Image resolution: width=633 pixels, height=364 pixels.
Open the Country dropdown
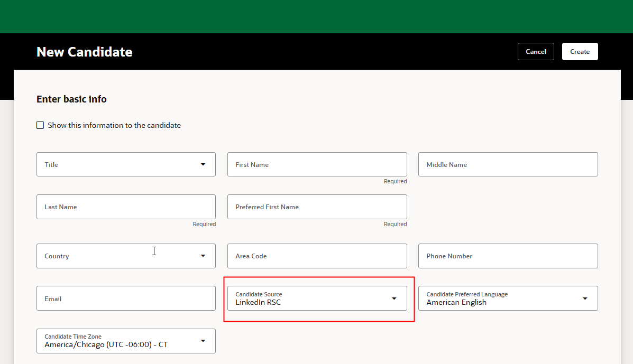click(126, 256)
